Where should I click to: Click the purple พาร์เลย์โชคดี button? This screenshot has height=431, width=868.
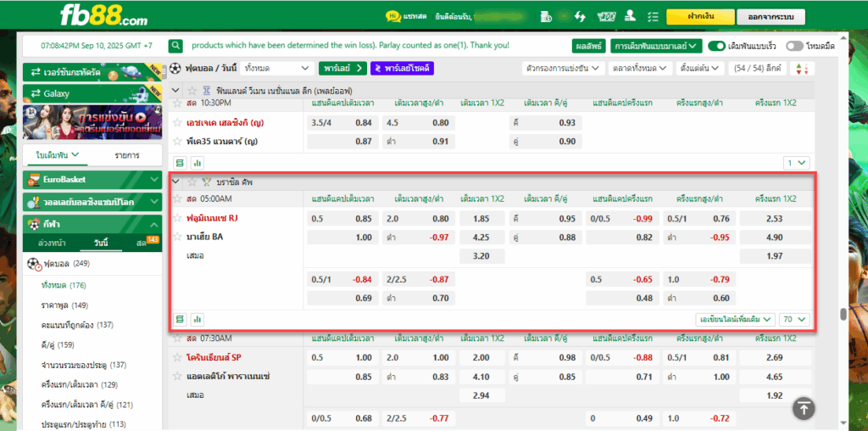click(x=402, y=69)
